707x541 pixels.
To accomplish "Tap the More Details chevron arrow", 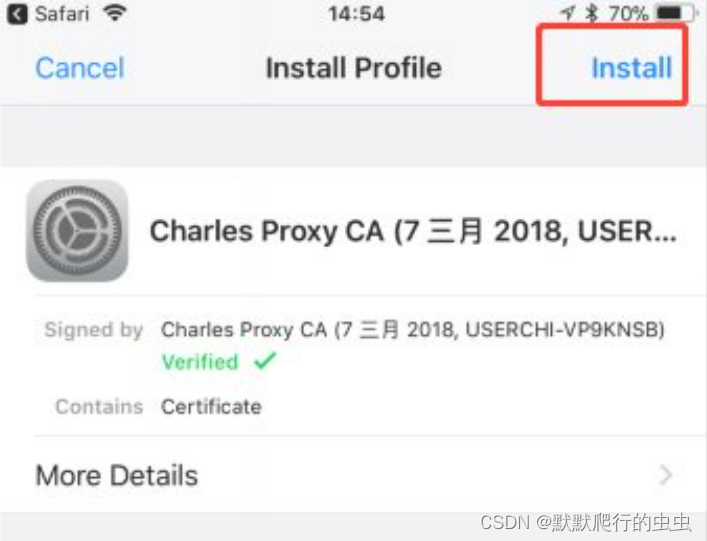I will (x=666, y=475).
